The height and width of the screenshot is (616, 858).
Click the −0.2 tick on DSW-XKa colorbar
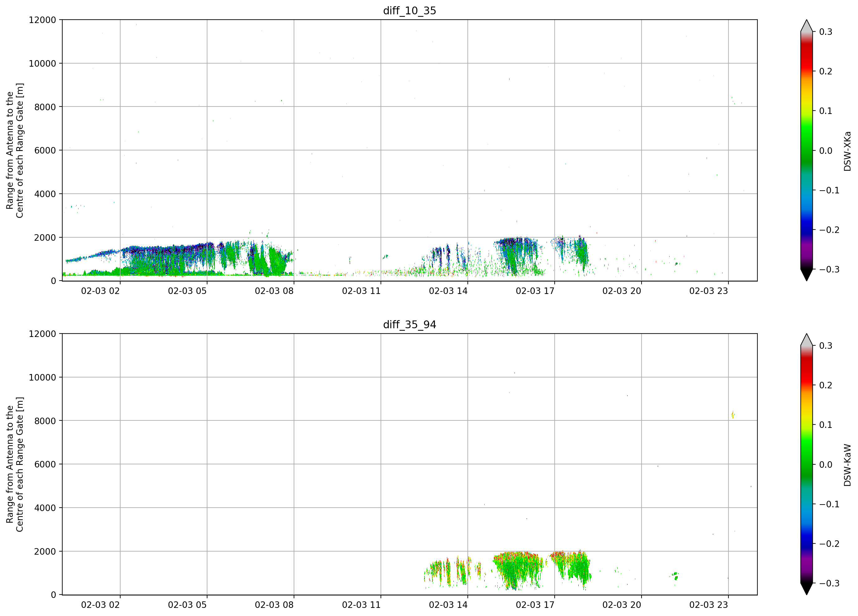[x=829, y=230]
